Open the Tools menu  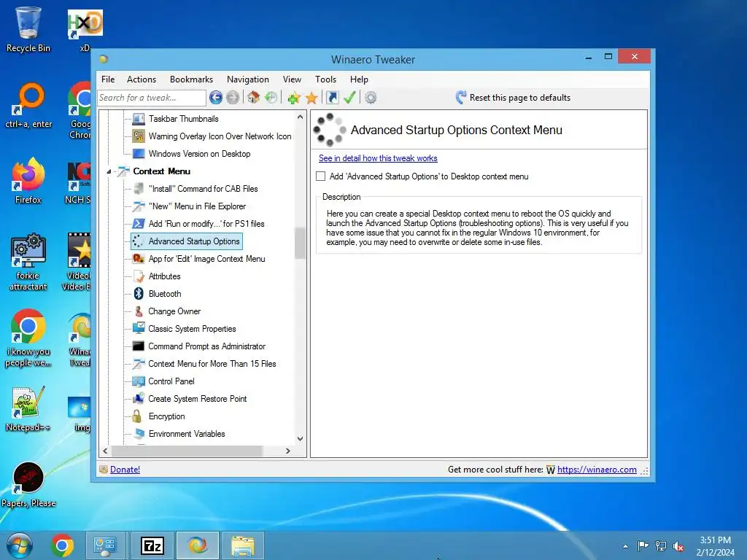click(326, 79)
